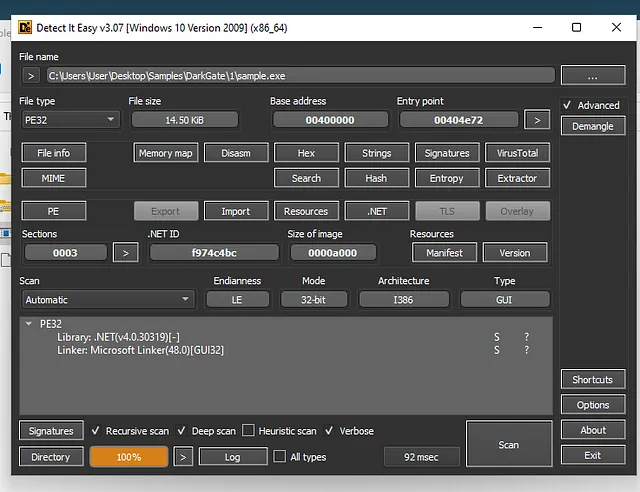Viewport: 640px width, 492px height.
Task: Click the lower-left Signatures button near Directory
Action: (51, 431)
